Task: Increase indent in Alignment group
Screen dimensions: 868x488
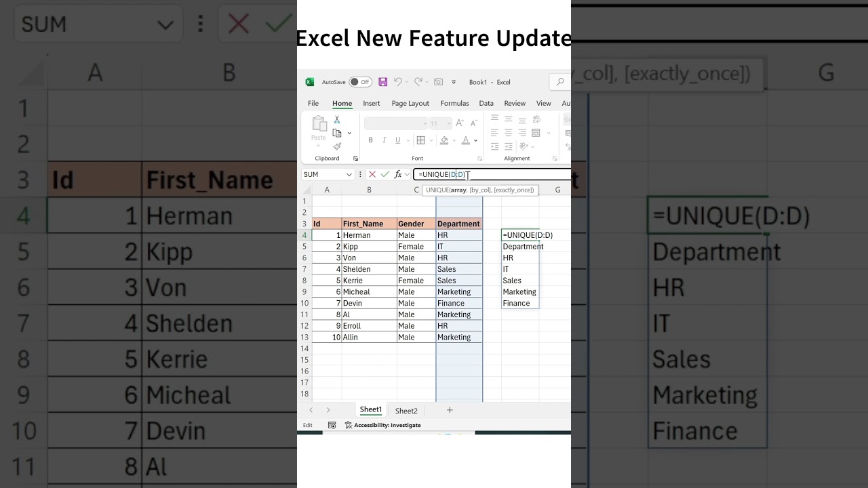Action: (x=509, y=146)
